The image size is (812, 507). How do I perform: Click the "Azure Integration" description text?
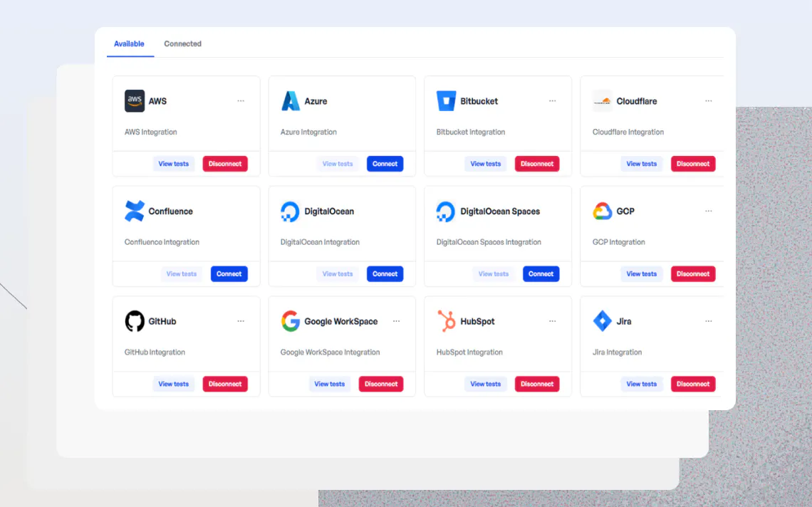308,132
